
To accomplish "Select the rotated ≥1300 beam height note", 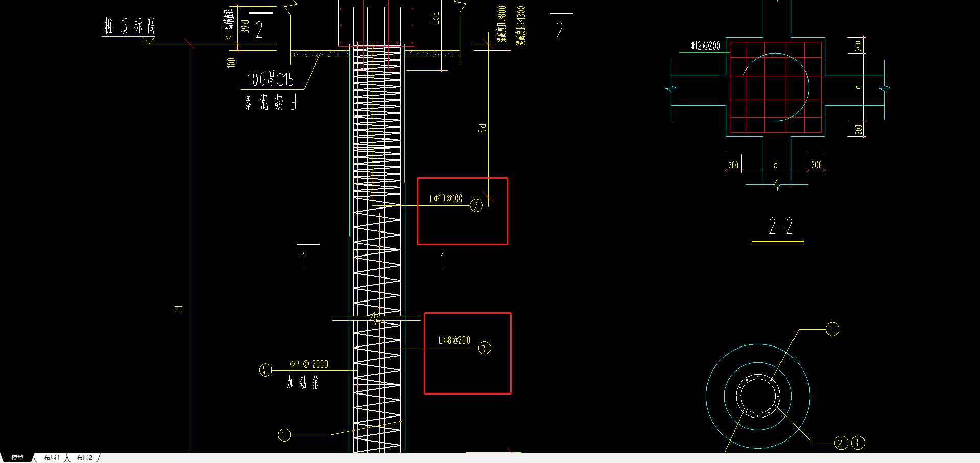I will [520, 26].
